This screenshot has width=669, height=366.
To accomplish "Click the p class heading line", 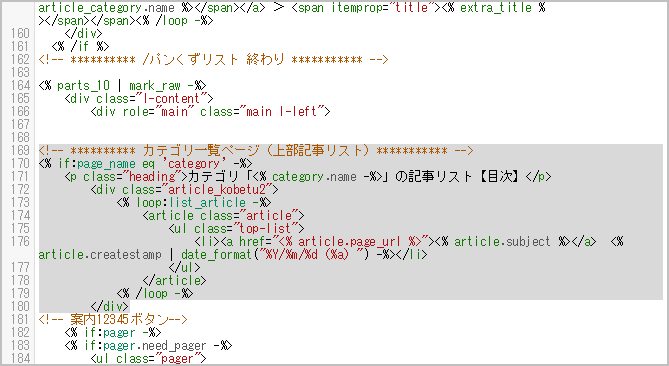I will pos(308,177).
